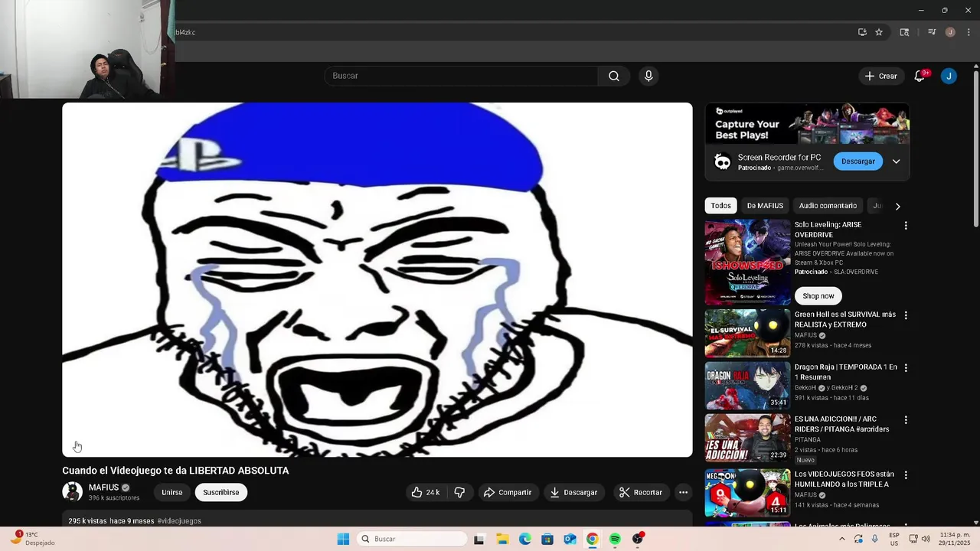
Task: Click the taskbar microphone indicator
Action: (875, 539)
